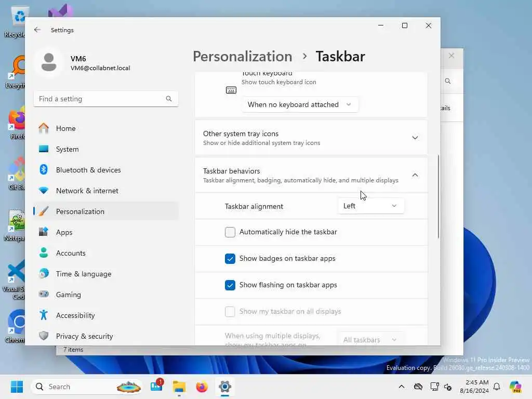
Task: Enable Automatically hide the taskbar
Action: point(230,232)
